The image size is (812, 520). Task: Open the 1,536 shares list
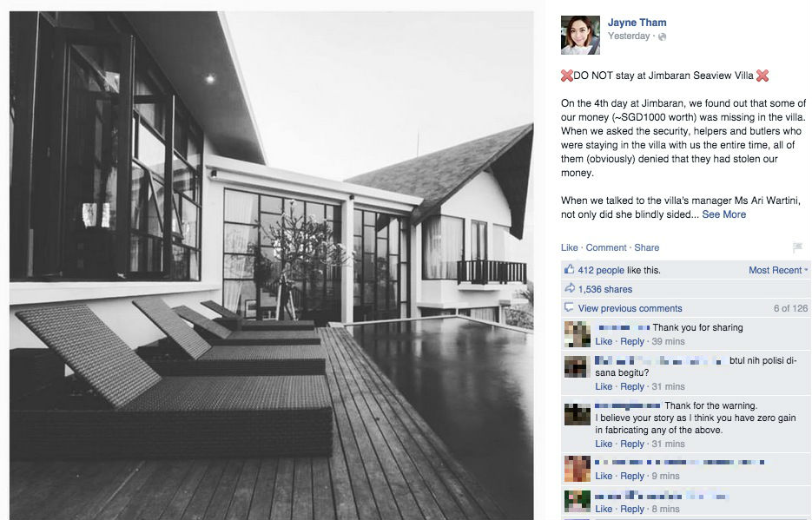pyautogui.click(x=604, y=289)
